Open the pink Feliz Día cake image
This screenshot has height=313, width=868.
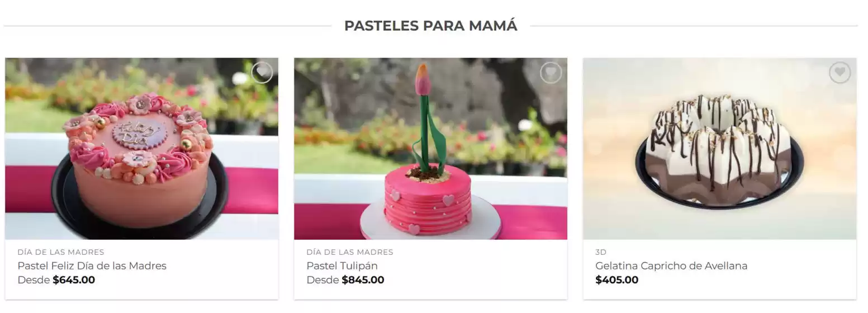141,149
